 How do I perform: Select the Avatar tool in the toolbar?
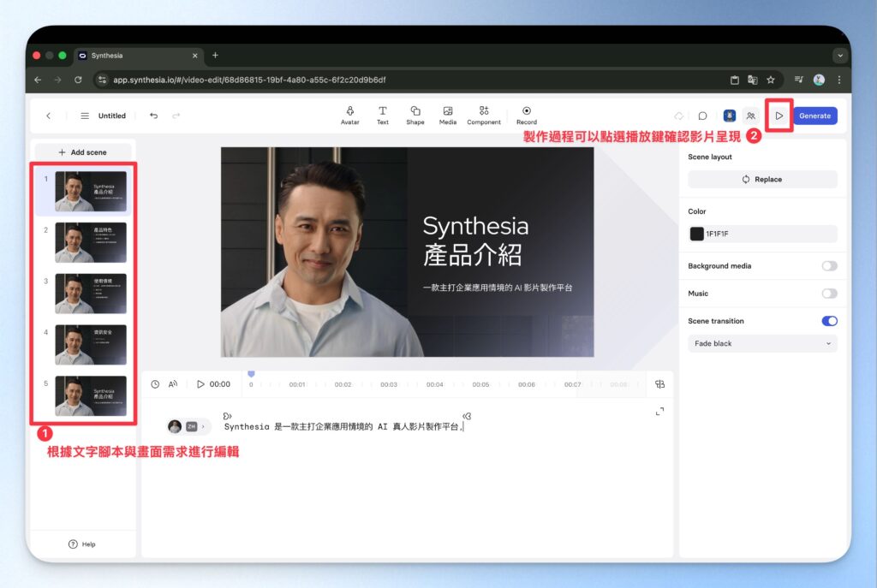[349, 114]
